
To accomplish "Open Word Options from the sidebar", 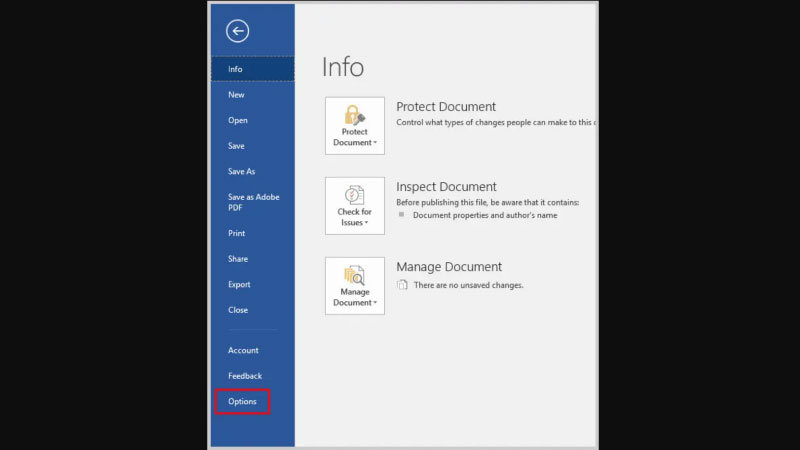I will (242, 402).
